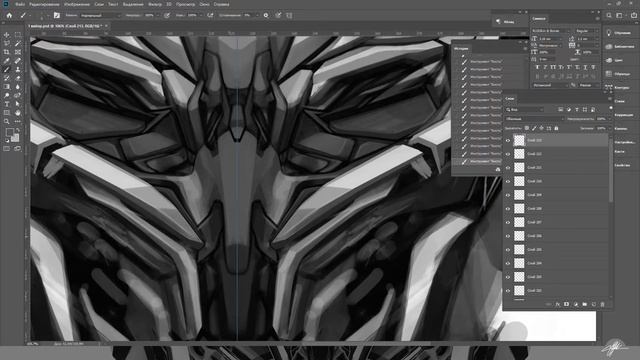
Task: Click the search icon in the upper right
Action: (609, 16)
